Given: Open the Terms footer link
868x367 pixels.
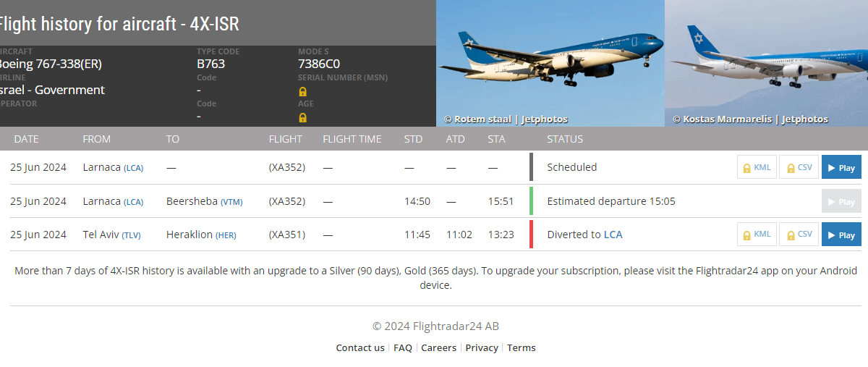Looking at the screenshot, I should (521, 348).
